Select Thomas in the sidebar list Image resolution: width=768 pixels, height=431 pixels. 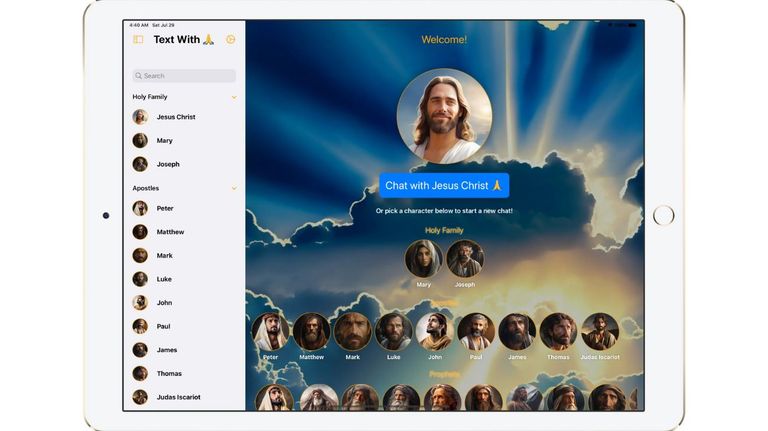(x=184, y=373)
